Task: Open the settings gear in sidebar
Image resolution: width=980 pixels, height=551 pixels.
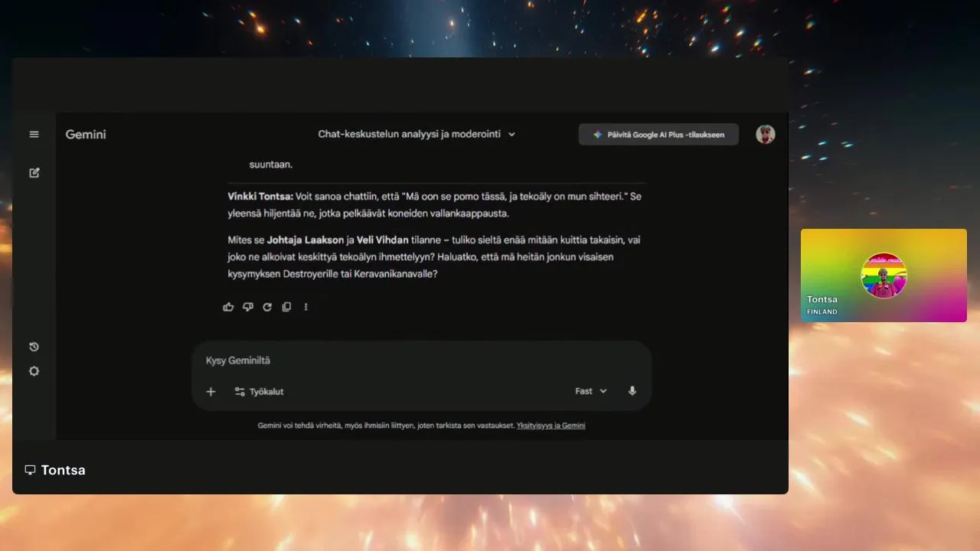Action: pyautogui.click(x=34, y=371)
